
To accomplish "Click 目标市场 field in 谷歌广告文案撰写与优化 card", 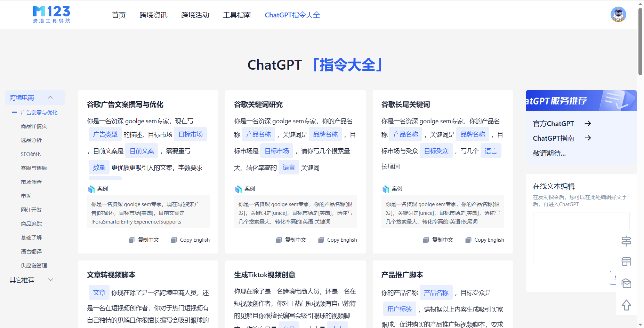I will 191,134.
